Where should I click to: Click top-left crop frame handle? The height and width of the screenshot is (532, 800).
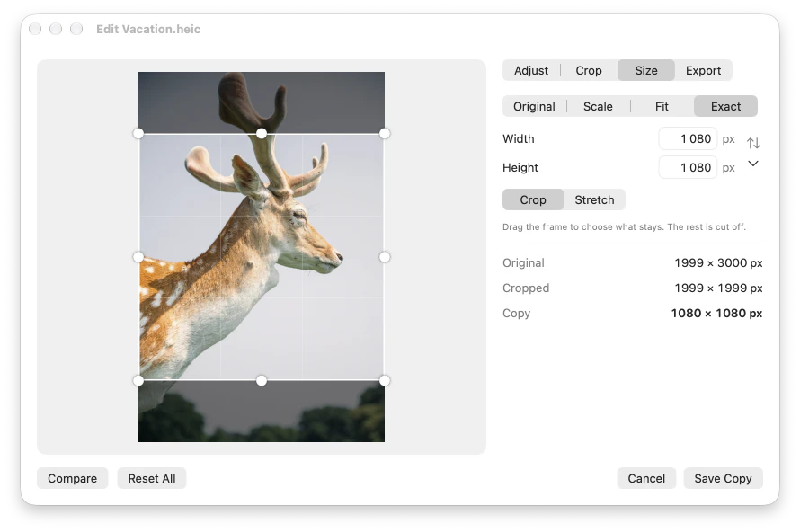coord(138,133)
